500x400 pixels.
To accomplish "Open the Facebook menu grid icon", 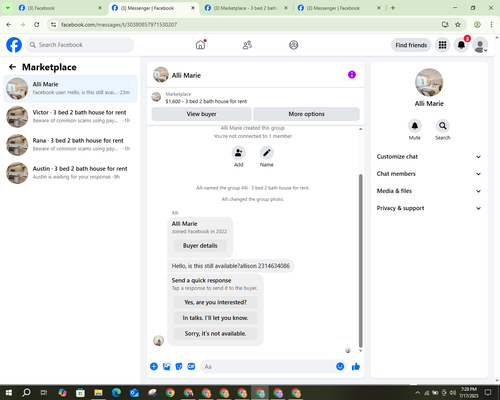I will [442, 45].
